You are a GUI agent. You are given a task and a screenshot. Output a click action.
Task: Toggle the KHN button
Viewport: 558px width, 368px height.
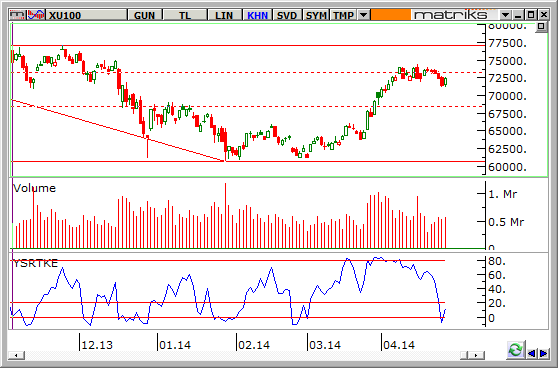(257, 15)
